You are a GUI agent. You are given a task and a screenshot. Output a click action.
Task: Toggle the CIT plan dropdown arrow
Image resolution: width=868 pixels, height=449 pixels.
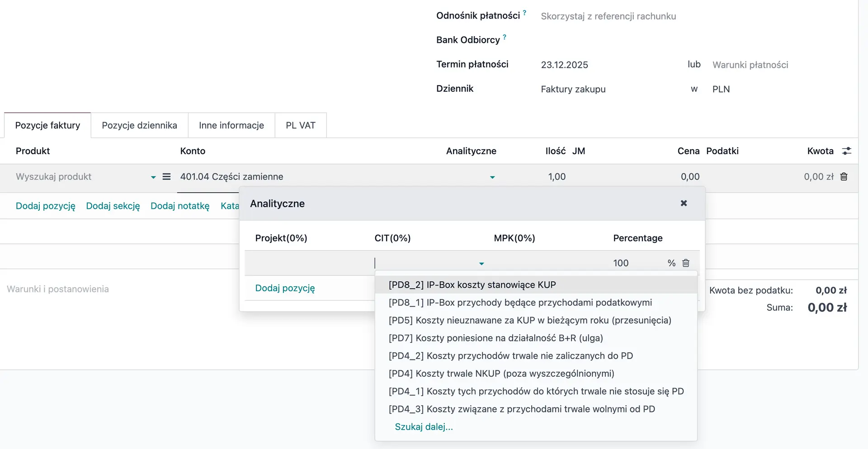(481, 264)
